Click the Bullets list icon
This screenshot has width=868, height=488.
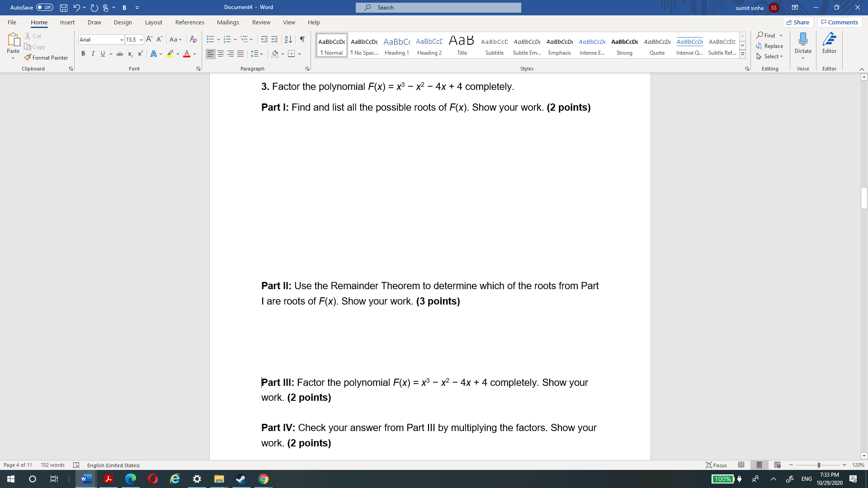pos(209,39)
